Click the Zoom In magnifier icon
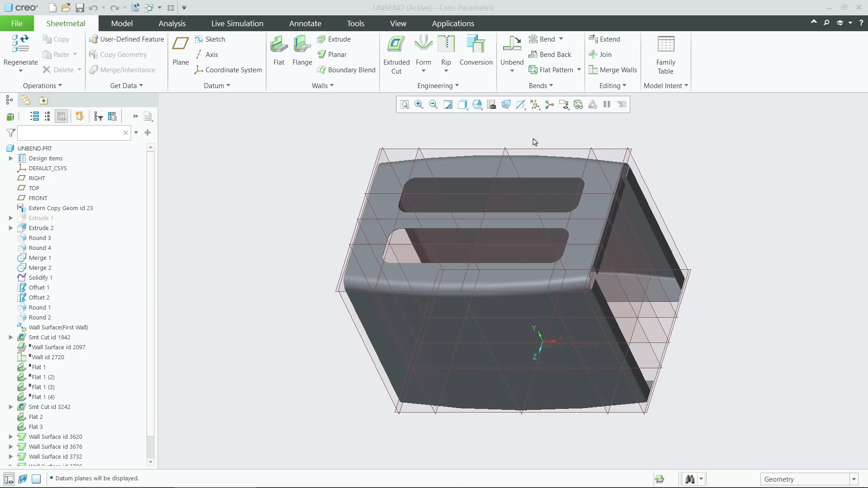This screenshot has height=488, width=868. [419, 104]
